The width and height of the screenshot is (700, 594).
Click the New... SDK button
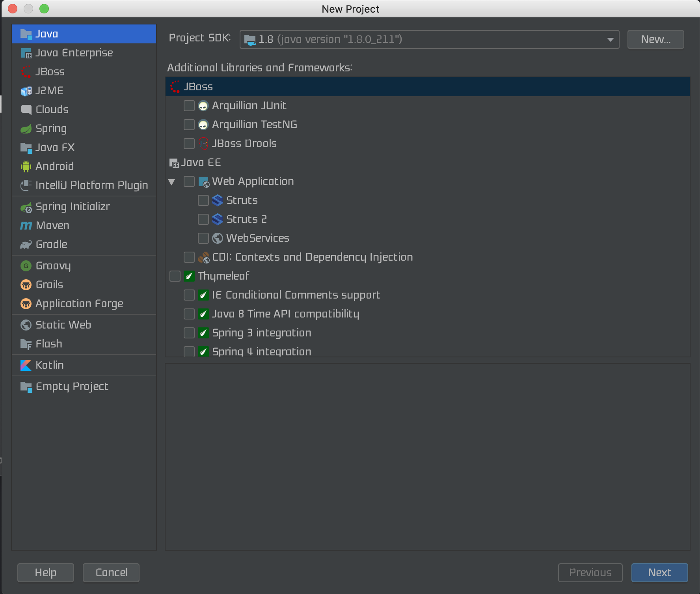pyautogui.click(x=655, y=39)
